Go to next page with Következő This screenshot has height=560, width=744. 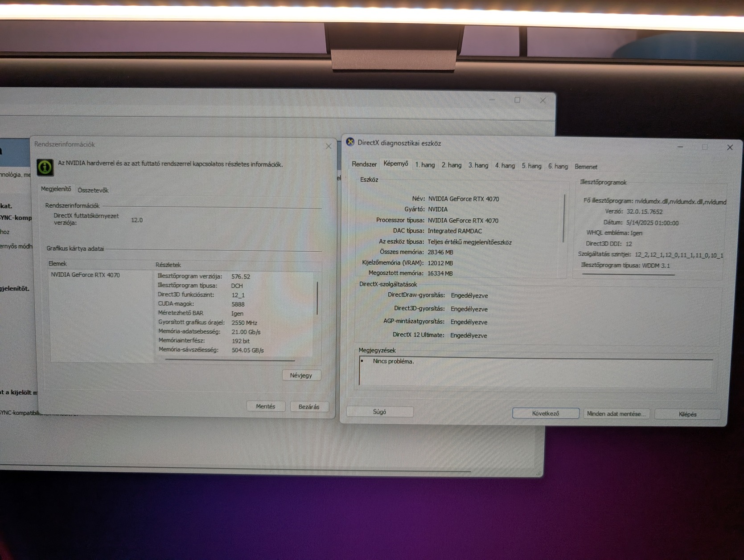(546, 413)
